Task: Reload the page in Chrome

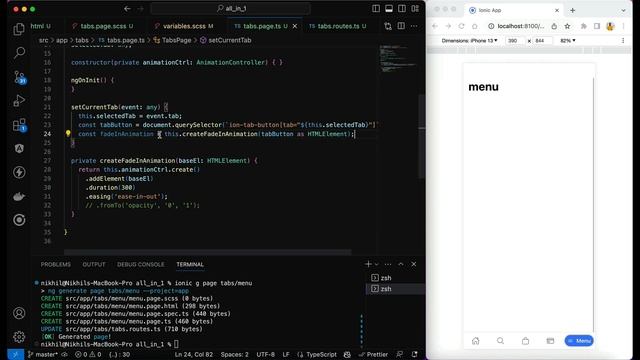Action: click(461, 26)
